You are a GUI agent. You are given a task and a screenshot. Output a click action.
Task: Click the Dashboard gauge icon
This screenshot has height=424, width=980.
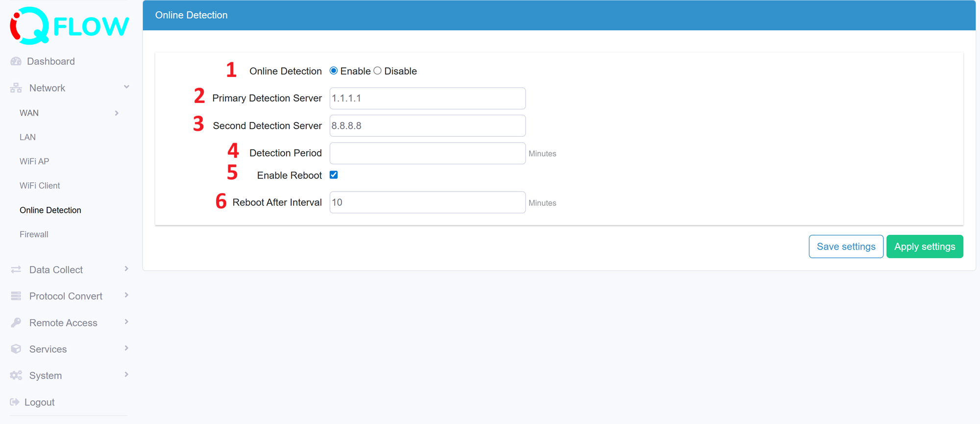pyautogui.click(x=16, y=61)
